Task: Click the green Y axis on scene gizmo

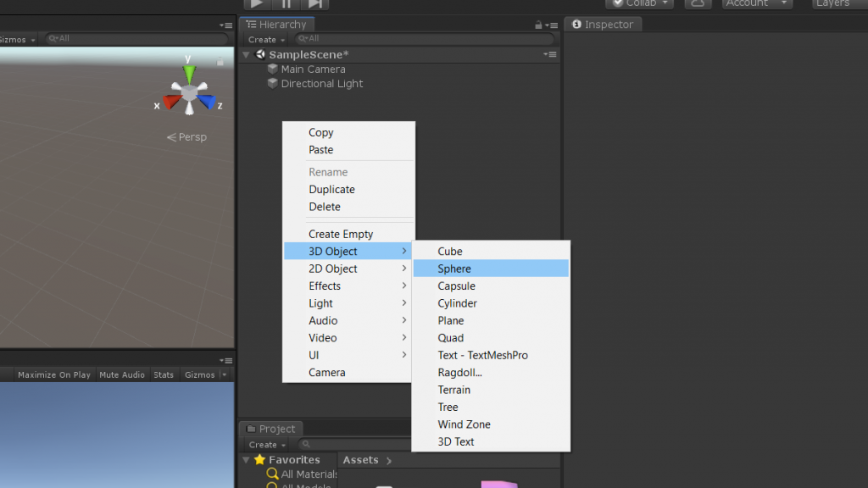Action: click(190, 73)
